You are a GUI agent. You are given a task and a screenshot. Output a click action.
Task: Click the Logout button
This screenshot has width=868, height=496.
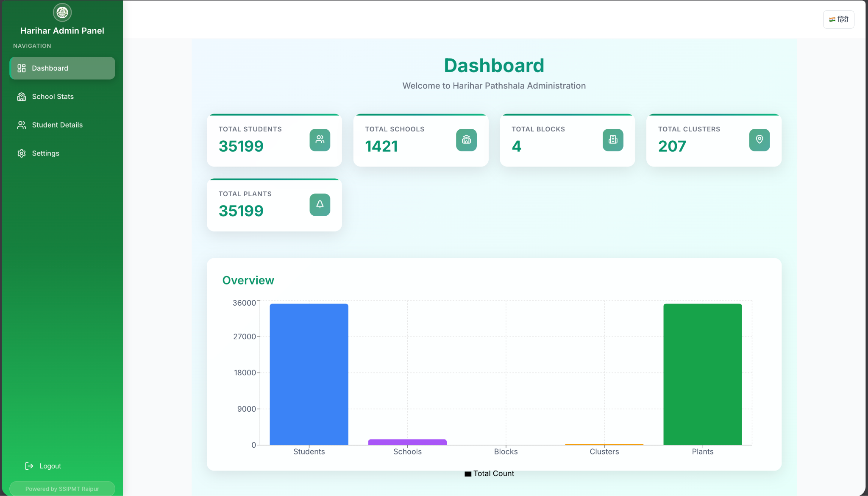[50, 466]
